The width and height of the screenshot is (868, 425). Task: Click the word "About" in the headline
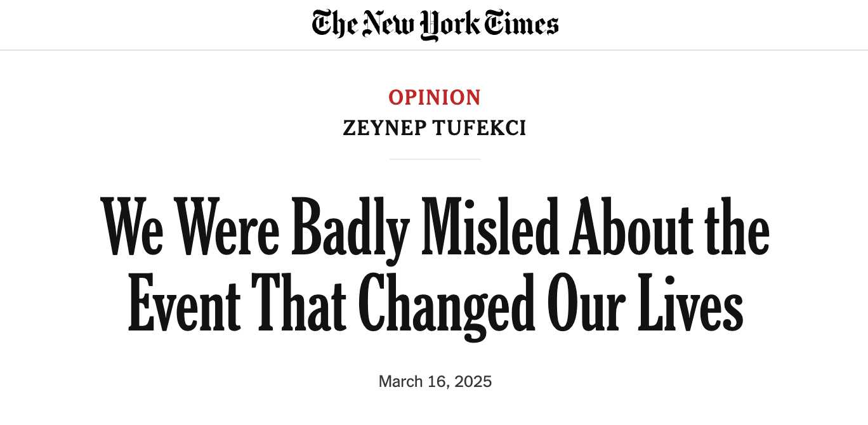pyautogui.click(x=631, y=226)
